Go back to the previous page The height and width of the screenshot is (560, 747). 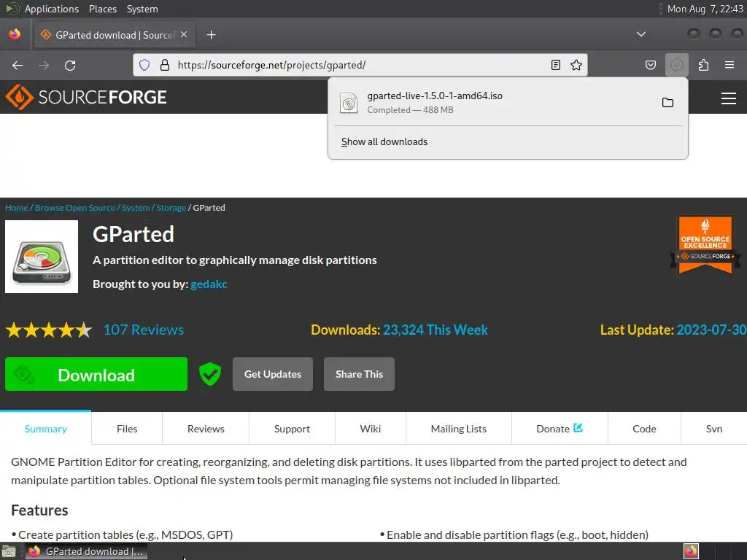(18, 65)
